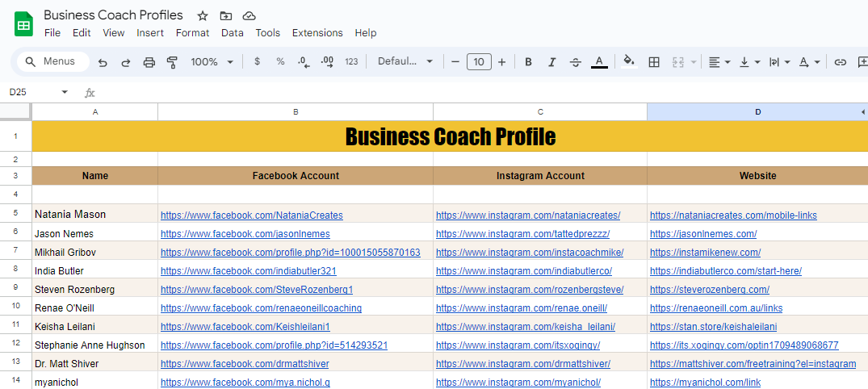The height and width of the screenshot is (389, 868).
Task: Open the name box dropdown for D25
Action: 65,92
